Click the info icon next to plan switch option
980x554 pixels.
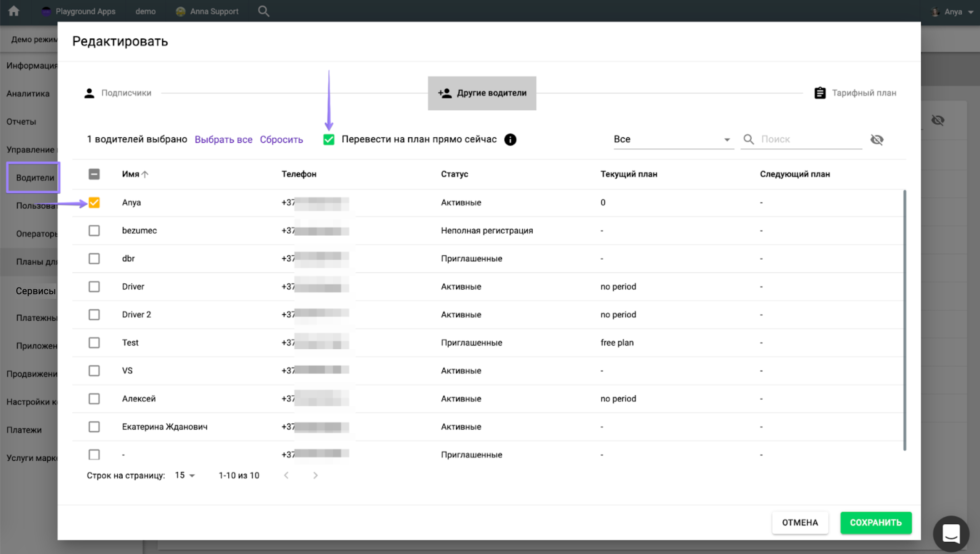coord(510,140)
